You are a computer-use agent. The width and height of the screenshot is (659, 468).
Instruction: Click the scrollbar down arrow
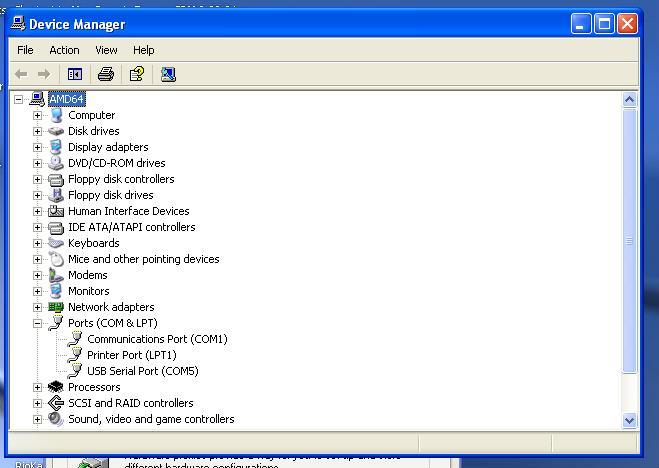tap(629, 421)
